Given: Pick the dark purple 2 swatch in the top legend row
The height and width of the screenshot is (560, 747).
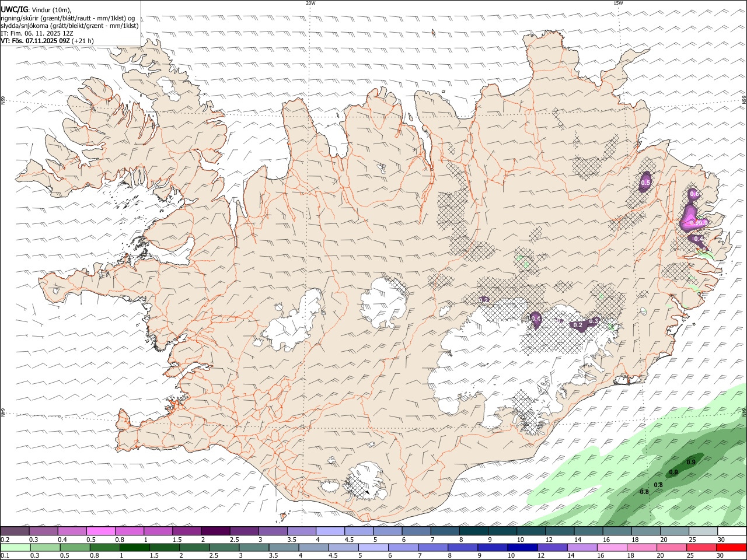Looking at the screenshot, I should 215,531.
